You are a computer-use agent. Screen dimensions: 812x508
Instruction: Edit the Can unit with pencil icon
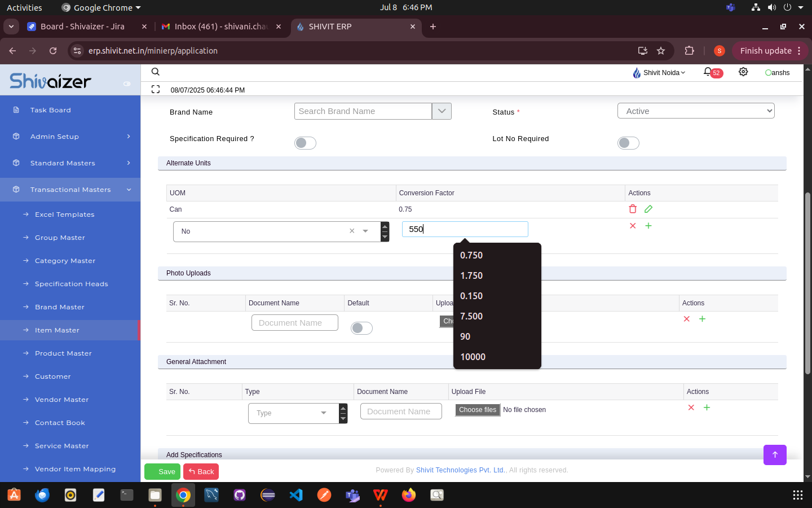pyautogui.click(x=648, y=209)
